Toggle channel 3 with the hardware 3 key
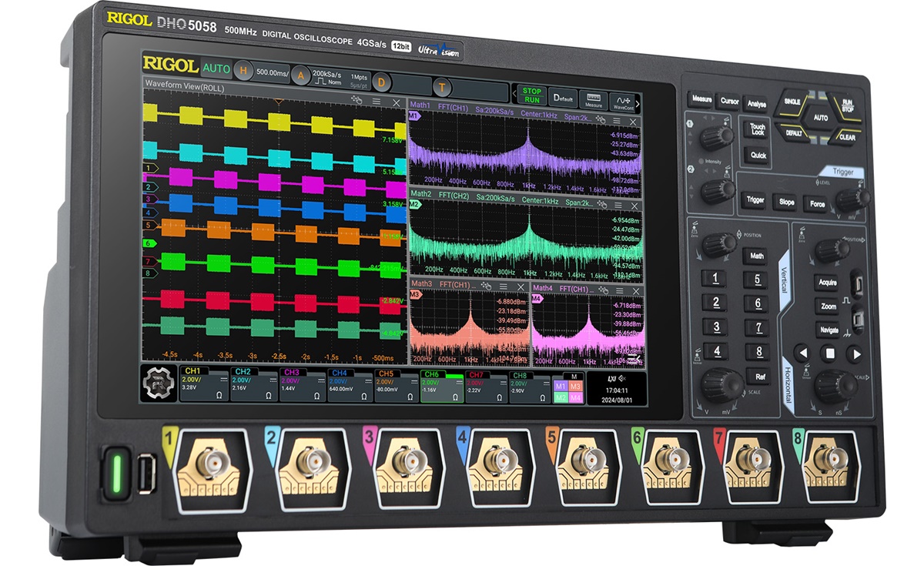The width and height of the screenshot is (924, 566). click(x=716, y=327)
